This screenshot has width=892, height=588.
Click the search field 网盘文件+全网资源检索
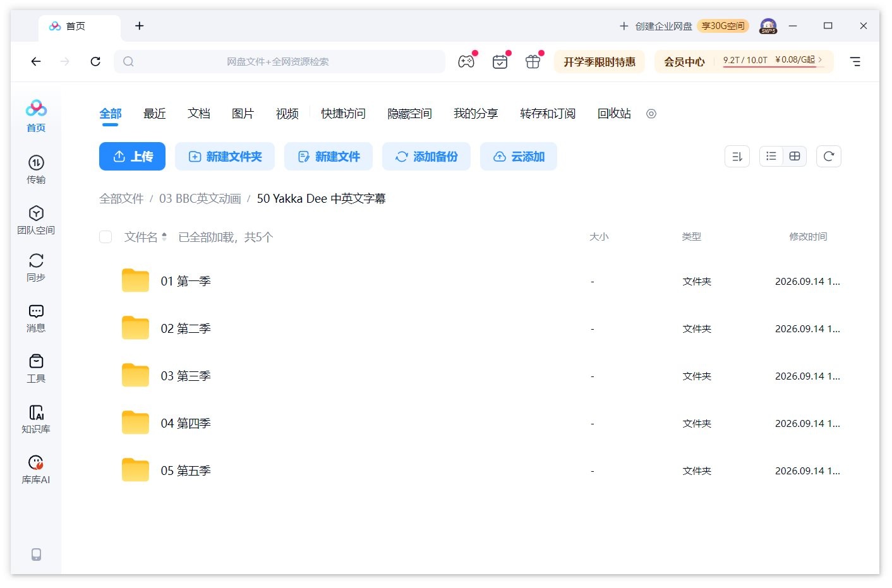point(279,61)
